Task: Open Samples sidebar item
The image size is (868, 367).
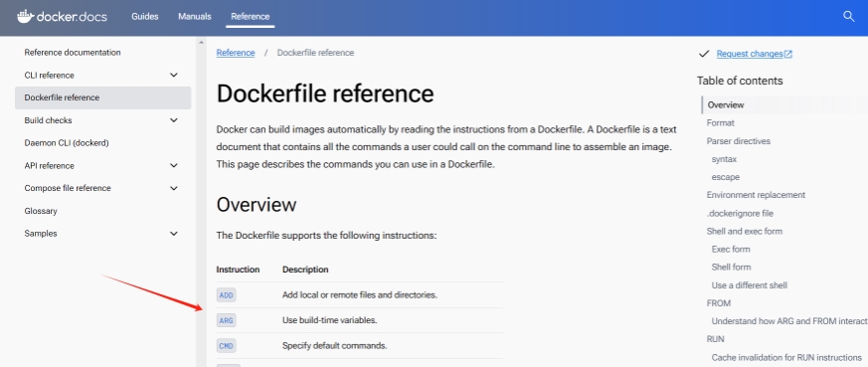Action: pos(41,234)
